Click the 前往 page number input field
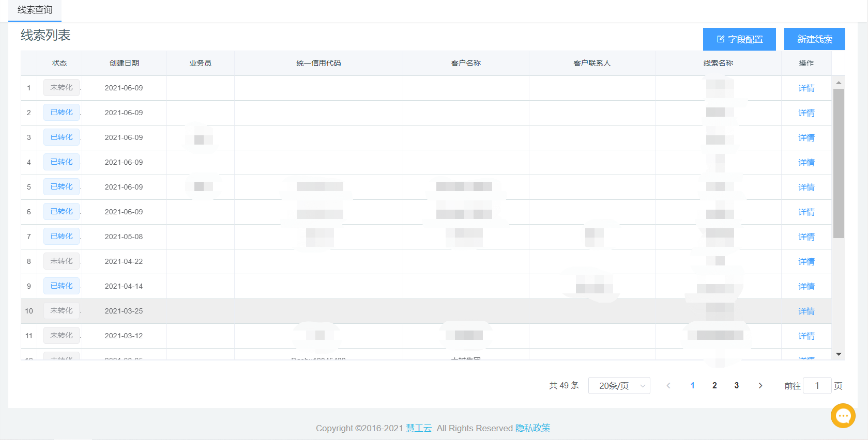The width and height of the screenshot is (868, 440). coord(817,386)
